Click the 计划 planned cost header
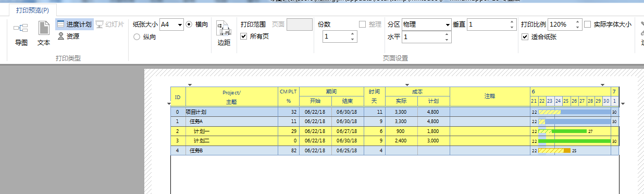Image resolution: width=644 pixels, height=194 pixels. [x=433, y=101]
